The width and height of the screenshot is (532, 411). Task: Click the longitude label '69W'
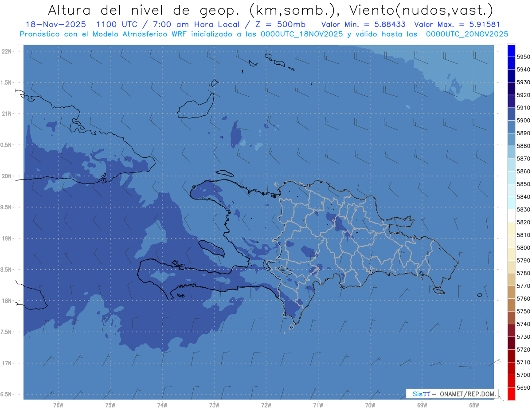pos(422,405)
